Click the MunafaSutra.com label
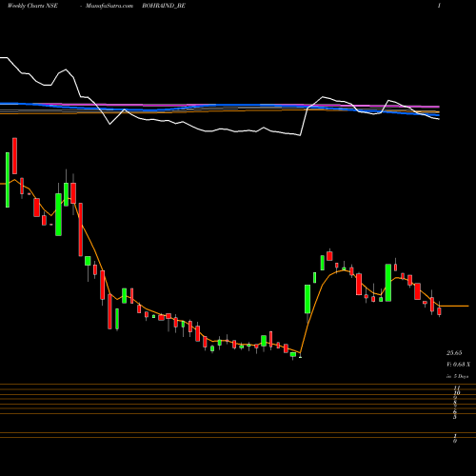 [x=109, y=6]
